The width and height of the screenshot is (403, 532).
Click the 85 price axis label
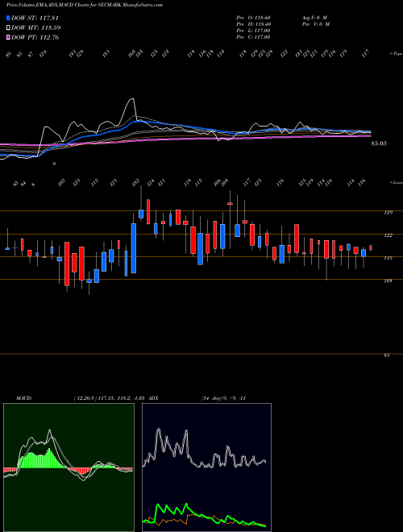point(387,355)
